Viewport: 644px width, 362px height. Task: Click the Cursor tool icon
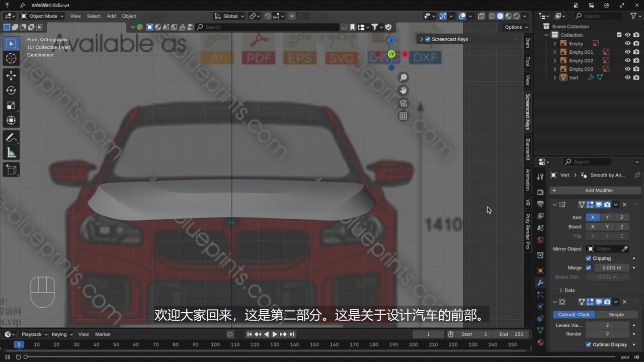[11, 59]
